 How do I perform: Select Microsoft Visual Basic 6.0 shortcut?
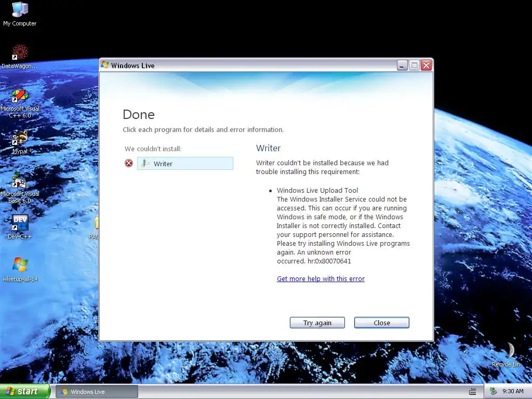coord(20,188)
